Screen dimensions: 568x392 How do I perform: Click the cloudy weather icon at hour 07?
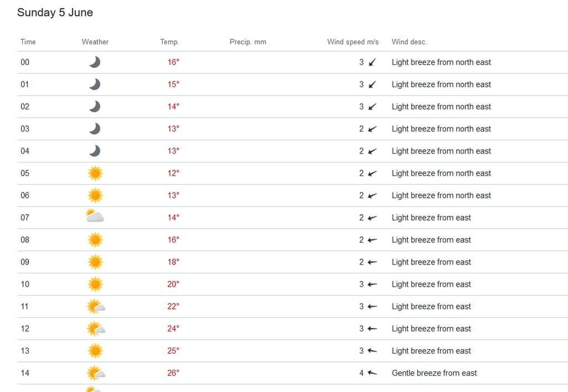[x=95, y=217]
